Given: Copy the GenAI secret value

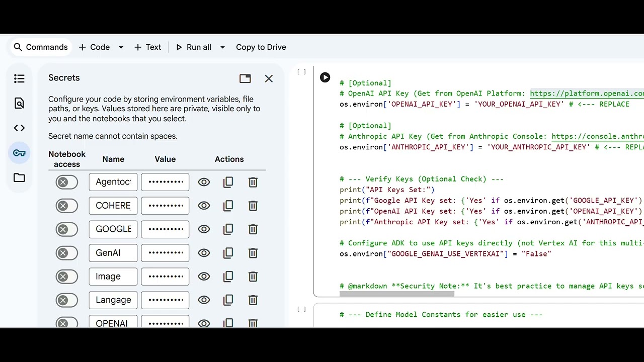Looking at the screenshot, I should pyautogui.click(x=228, y=253).
